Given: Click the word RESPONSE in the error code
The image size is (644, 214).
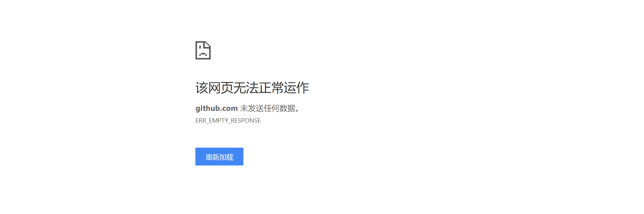Looking at the screenshot, I should click(x=246, y=121).
